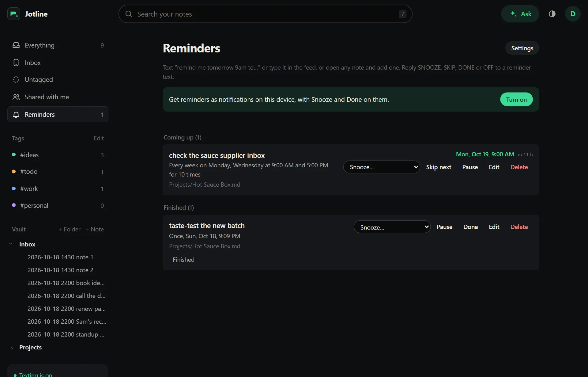Viewport: 588px width, 377px height.
Task: Click Edit next to Tags
Action: [x=99, y=138]
